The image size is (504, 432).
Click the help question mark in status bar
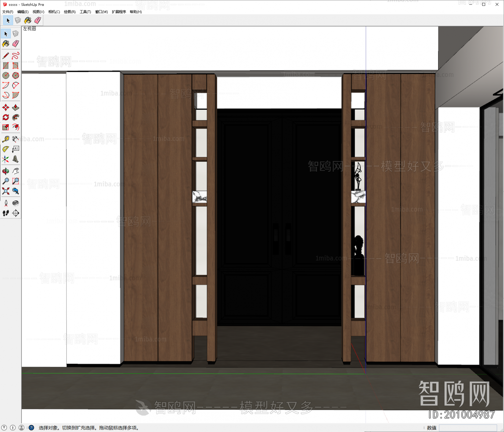pyautogui.click(x=31, y=428)
